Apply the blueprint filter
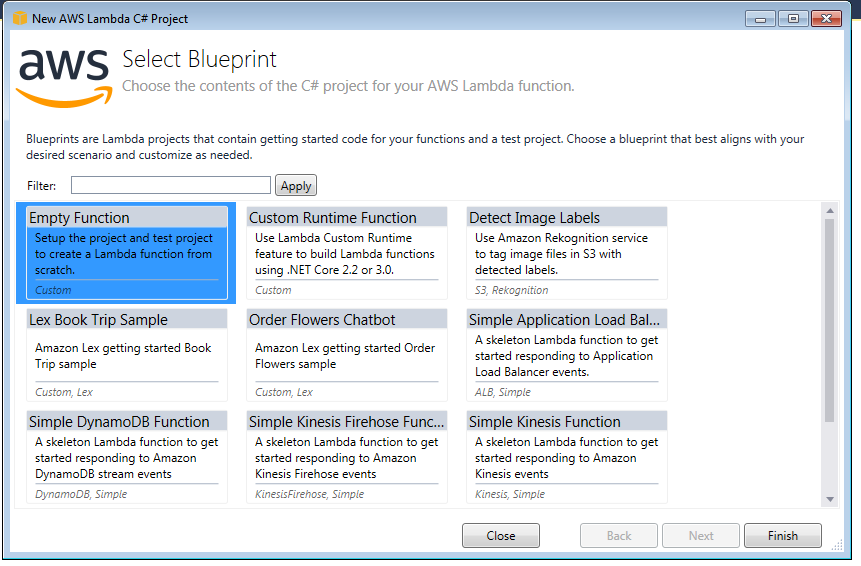This screenshot has height=566, width=861. pyautogui.click(x=296, y=186)
